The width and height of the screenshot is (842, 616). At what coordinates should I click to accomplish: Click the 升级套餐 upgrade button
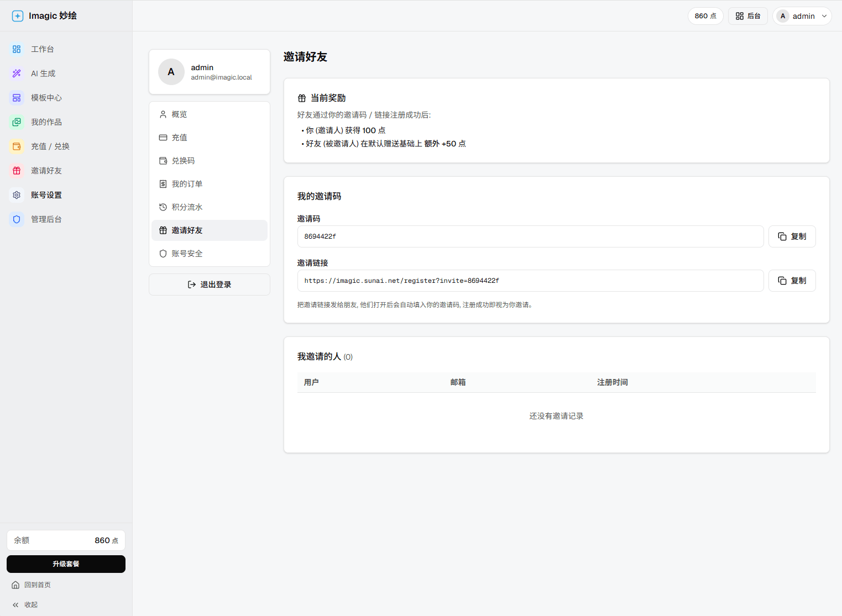pyautogui.click(x=66, y=564)
